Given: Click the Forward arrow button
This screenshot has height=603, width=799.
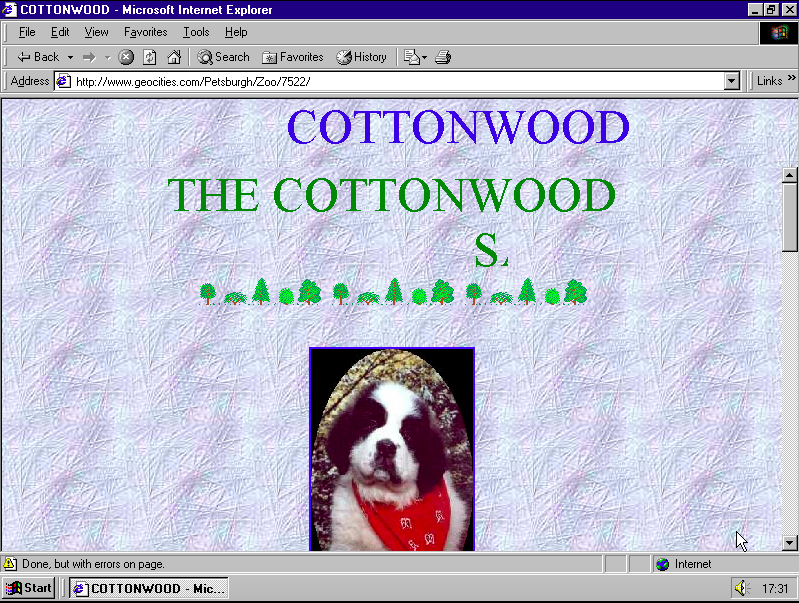Looking at the screenshot, I should (89, 58).
